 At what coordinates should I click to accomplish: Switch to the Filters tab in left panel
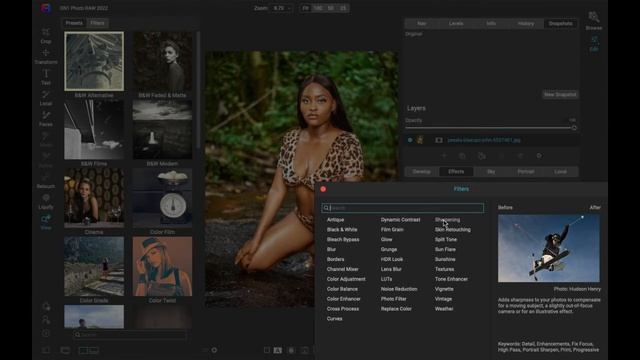pyautogui.click(x=97, y=23)
